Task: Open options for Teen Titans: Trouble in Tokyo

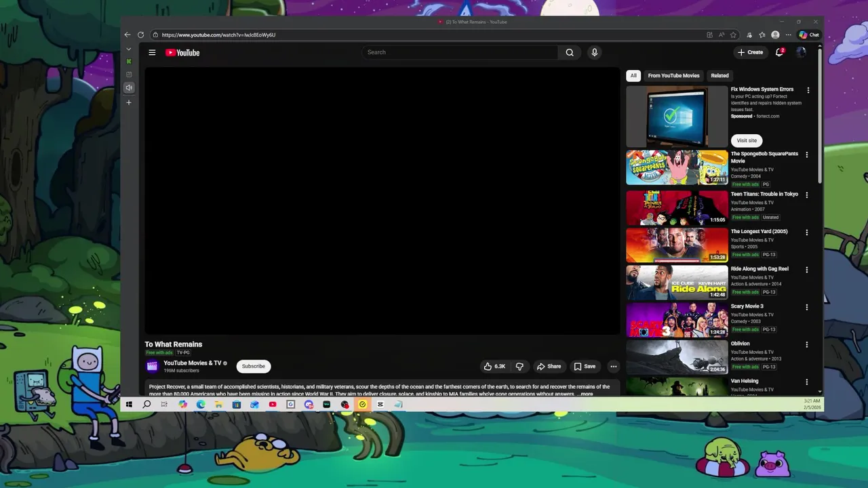Action: click(807, 195)
